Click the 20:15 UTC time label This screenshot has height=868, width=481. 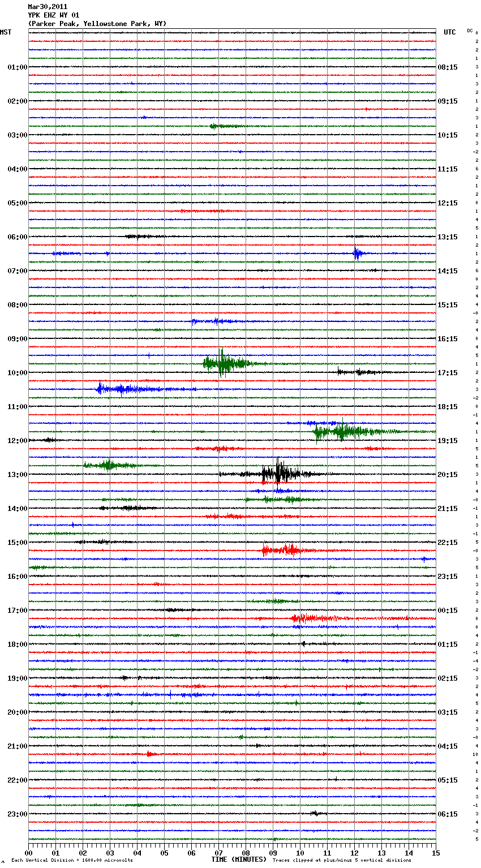click(448, 475)
